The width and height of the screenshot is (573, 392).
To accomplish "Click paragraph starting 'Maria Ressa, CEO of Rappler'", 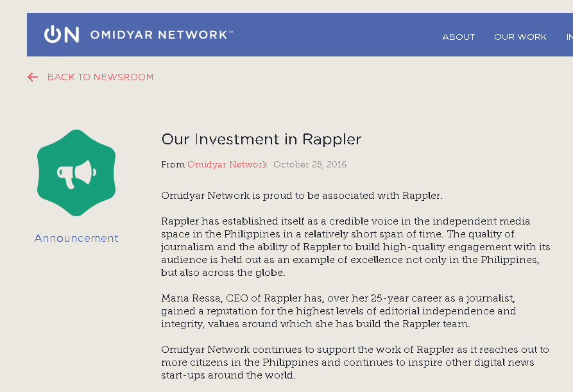I will click(339, 311).
